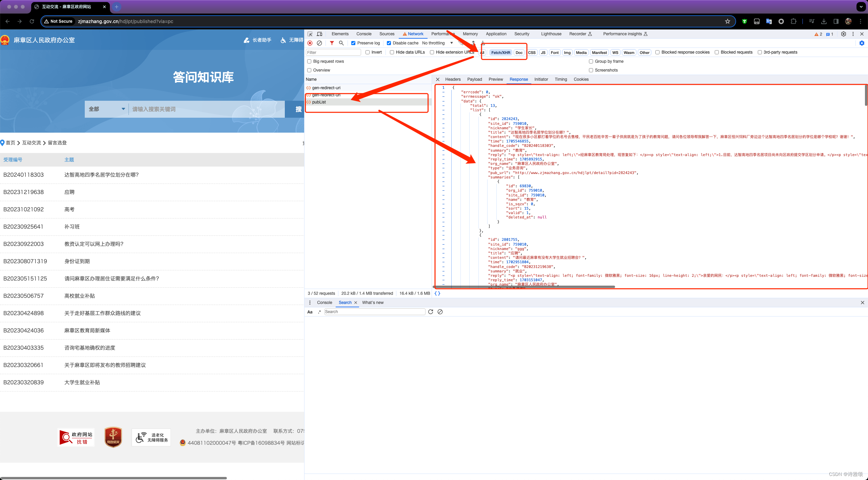
Task: Refresh the search results in drawer
Action: (x=431, y=312)
